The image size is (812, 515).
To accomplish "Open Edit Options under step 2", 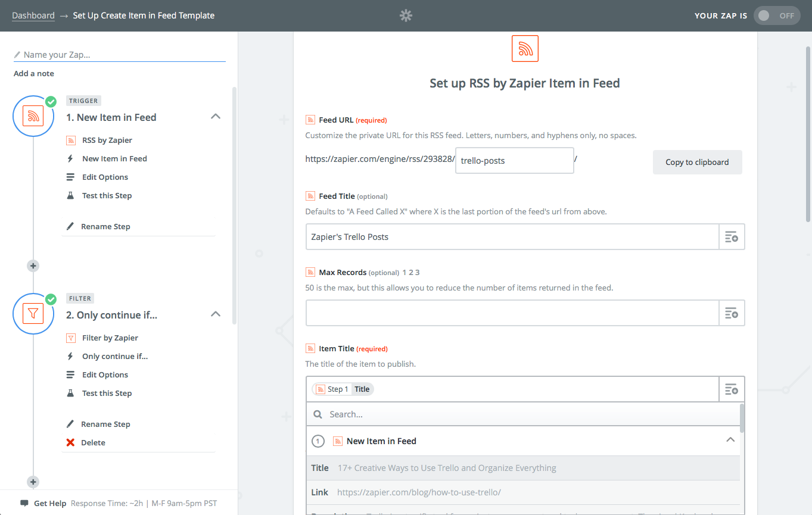I will (x=105, y=374).
